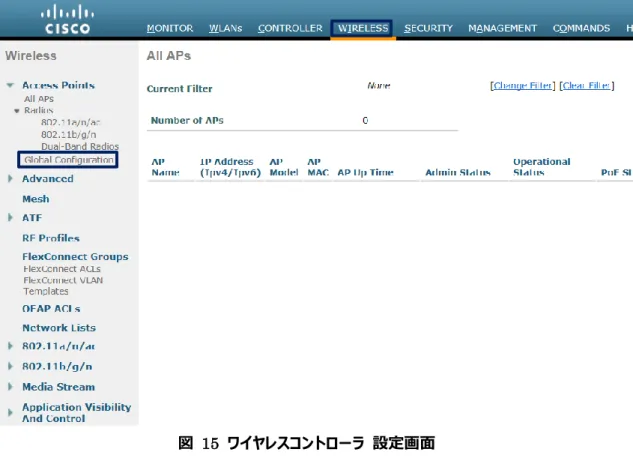Open FlexConnect Groups
Screen dimensions: 633x461
(x=75, y=257)
